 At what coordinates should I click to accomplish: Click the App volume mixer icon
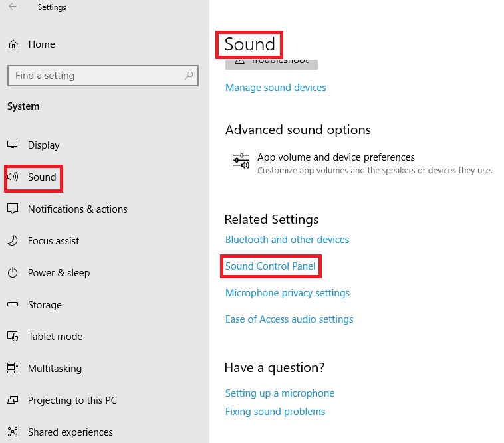240,161
